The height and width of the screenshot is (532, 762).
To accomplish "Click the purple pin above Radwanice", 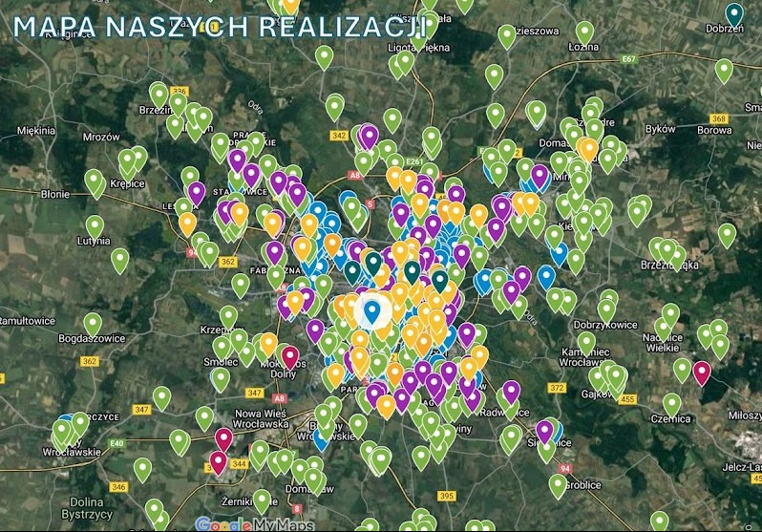I will point(511,392).
